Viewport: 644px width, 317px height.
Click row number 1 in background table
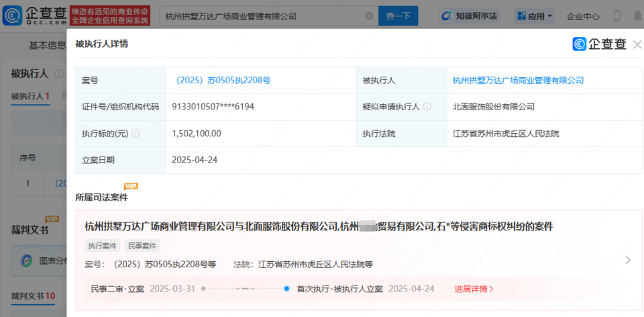[28, 183]
